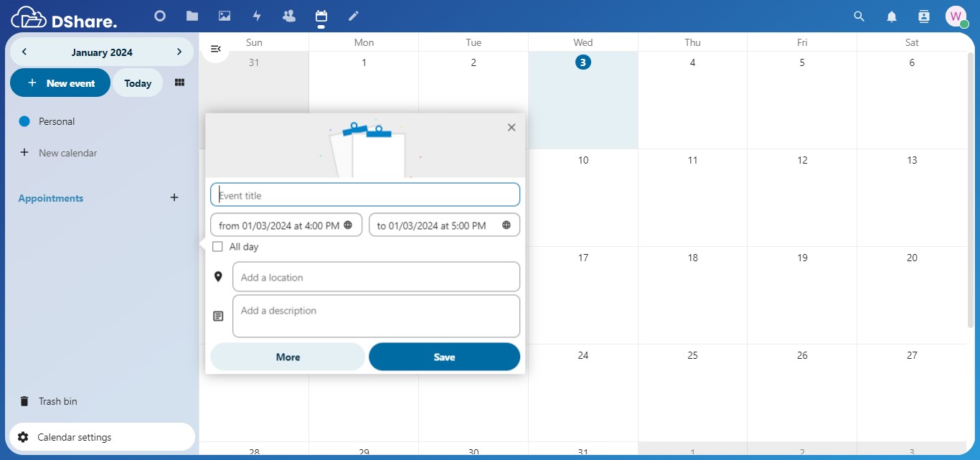Open the January 2024 date picker
This screenshot has height=460, width=980.
click(102, 52)
